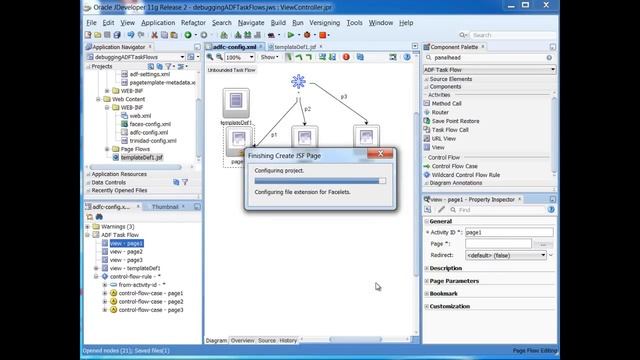Click the filter icon beside Data Controls
The height and width of the screenshot is (360, 640).
[185, 182]
